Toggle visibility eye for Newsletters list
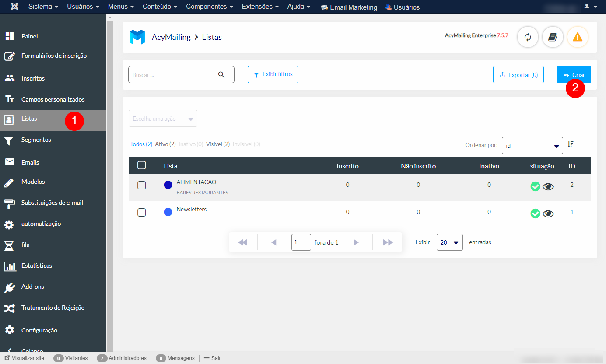Image resolution: width=606 pixels, height=364 pixels. point(548,213)
